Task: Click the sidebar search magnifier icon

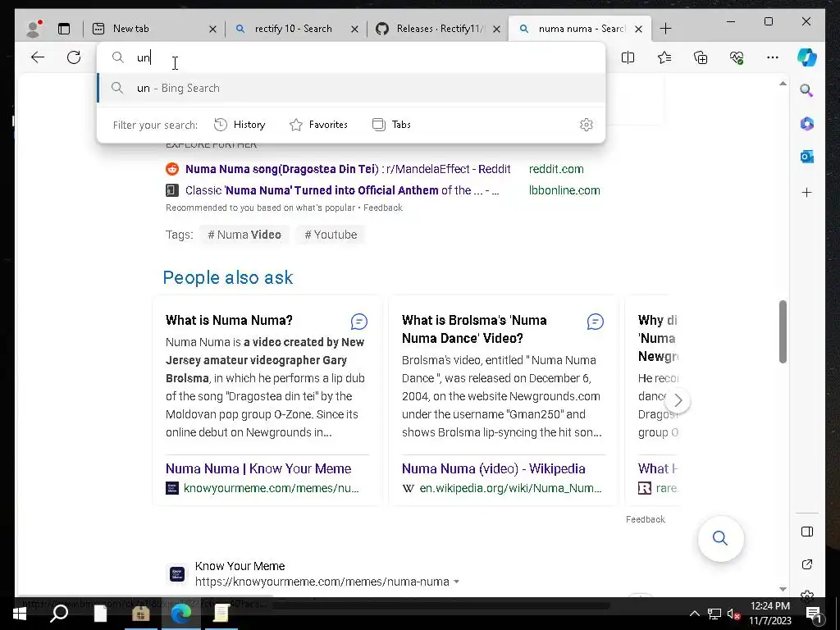Action: (807, 90)
